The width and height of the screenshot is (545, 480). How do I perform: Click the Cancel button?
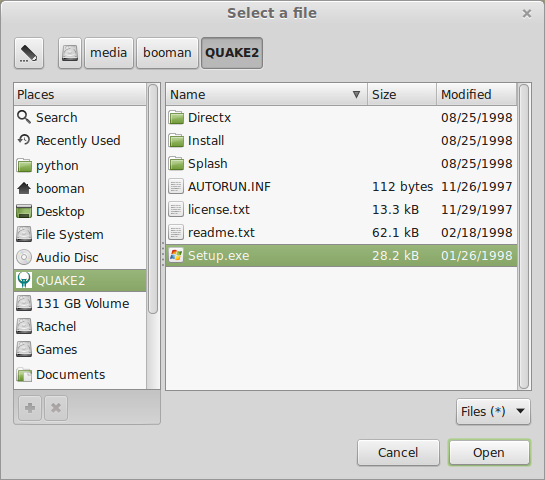[398, 453]
